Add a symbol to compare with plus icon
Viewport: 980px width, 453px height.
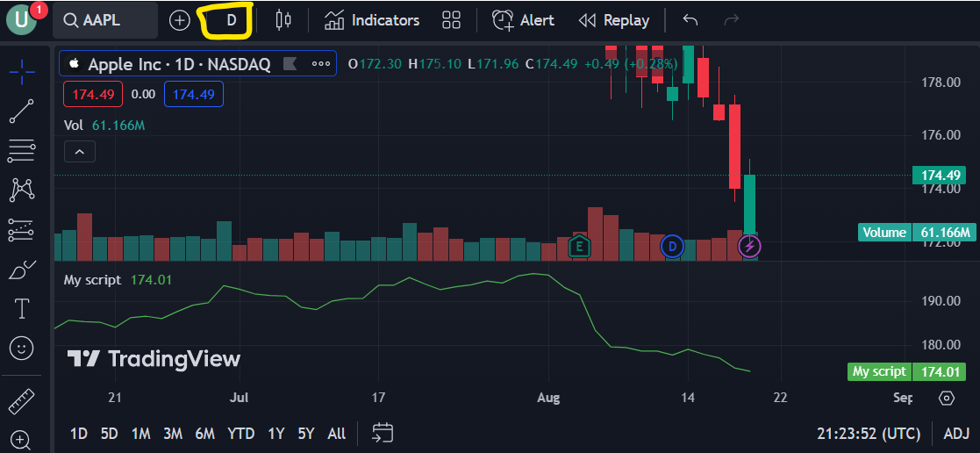(179, 21)
